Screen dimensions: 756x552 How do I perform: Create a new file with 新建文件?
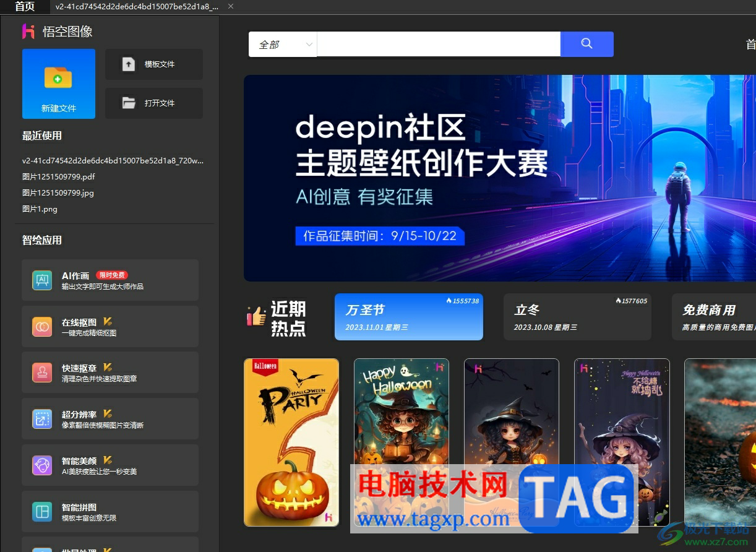[59, 84]
